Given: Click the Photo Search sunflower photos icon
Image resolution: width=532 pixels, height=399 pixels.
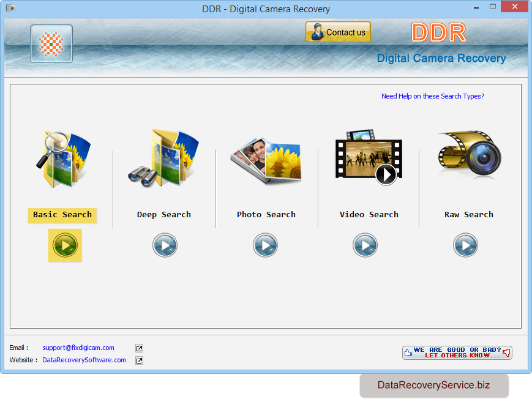Looking at the screenshot, I should (266, 161).
